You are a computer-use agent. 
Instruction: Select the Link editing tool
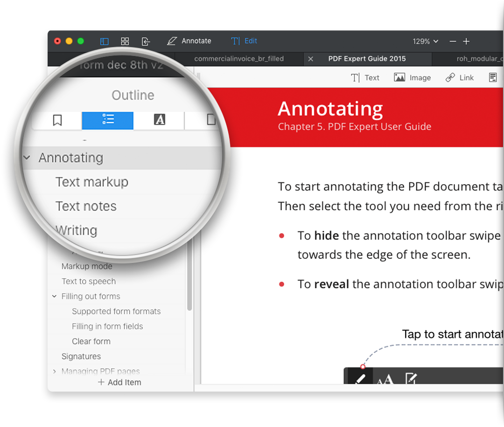tap(459, 78)
